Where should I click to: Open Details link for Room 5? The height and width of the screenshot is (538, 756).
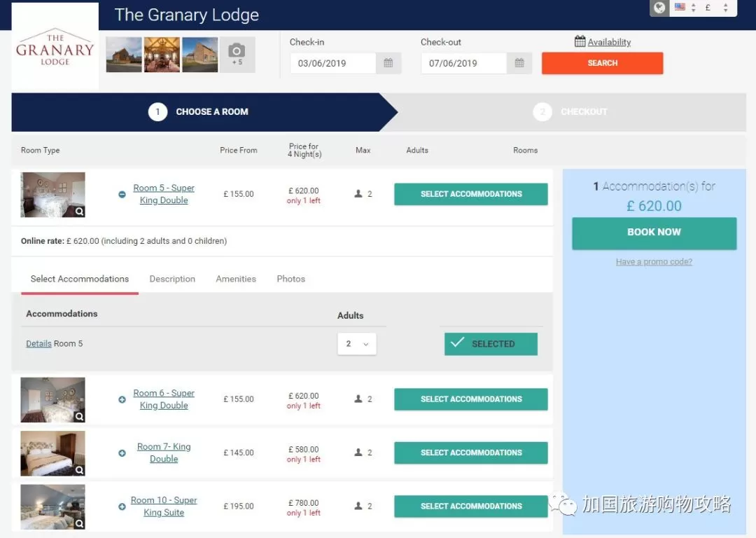(x=38, y=343)
